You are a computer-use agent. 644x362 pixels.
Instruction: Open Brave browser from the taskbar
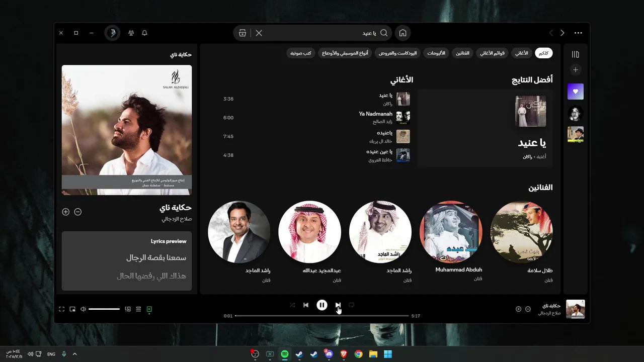[x=344, y=354]
